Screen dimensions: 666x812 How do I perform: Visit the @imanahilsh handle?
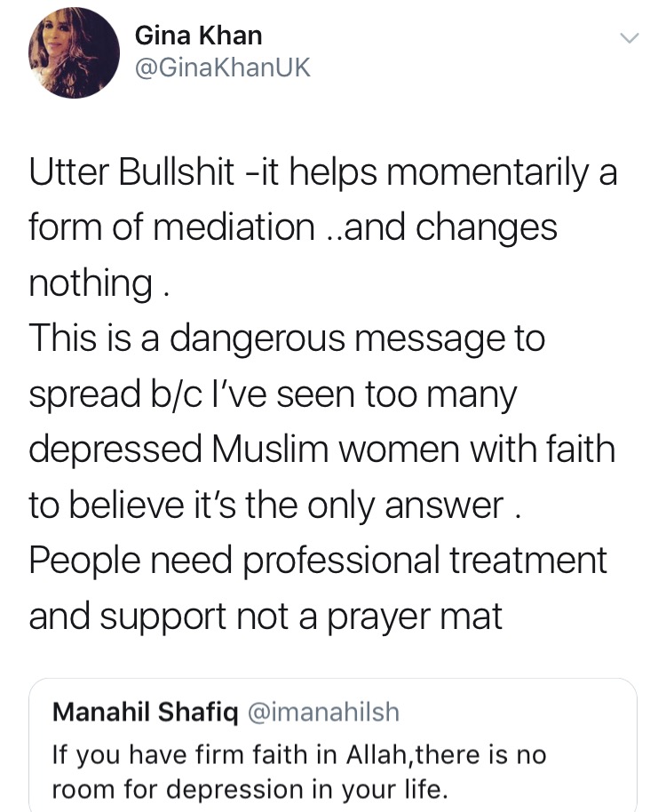(x=324, y=712)
